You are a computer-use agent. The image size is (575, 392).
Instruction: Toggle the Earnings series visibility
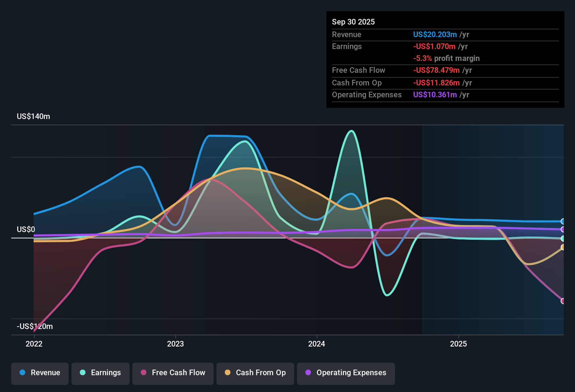point(100,373)
